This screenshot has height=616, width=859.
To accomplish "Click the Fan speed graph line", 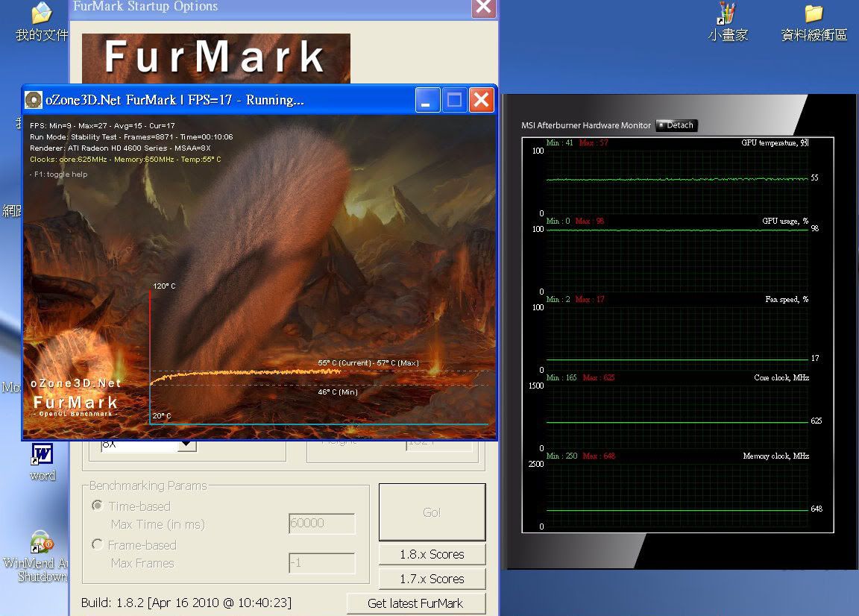I will tap(677, 359).
